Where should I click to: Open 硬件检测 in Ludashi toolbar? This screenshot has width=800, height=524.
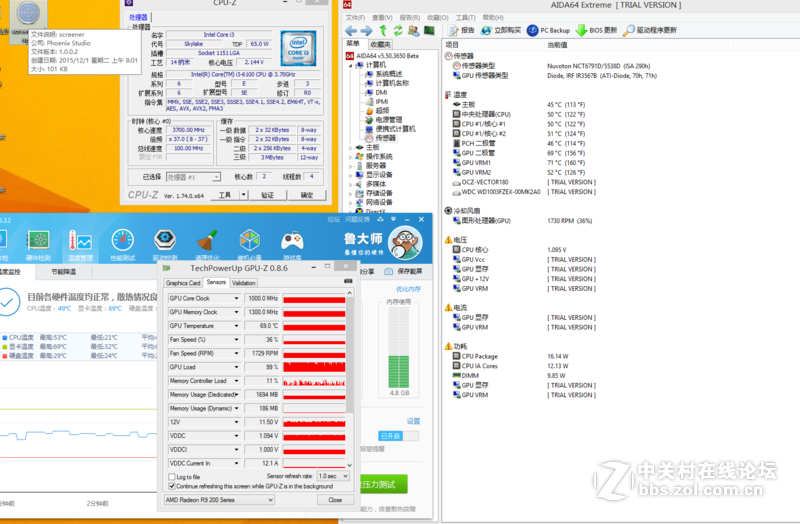pyautogui.click(x=38, y=245)
